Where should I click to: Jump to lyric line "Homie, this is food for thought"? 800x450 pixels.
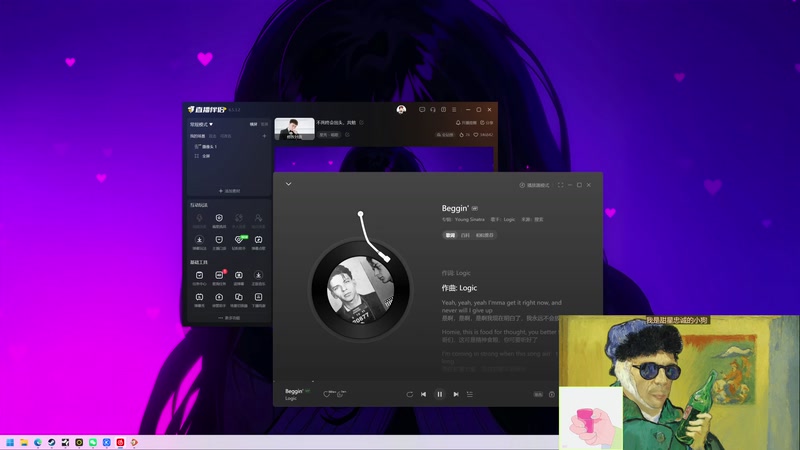[x=499, y=332]
